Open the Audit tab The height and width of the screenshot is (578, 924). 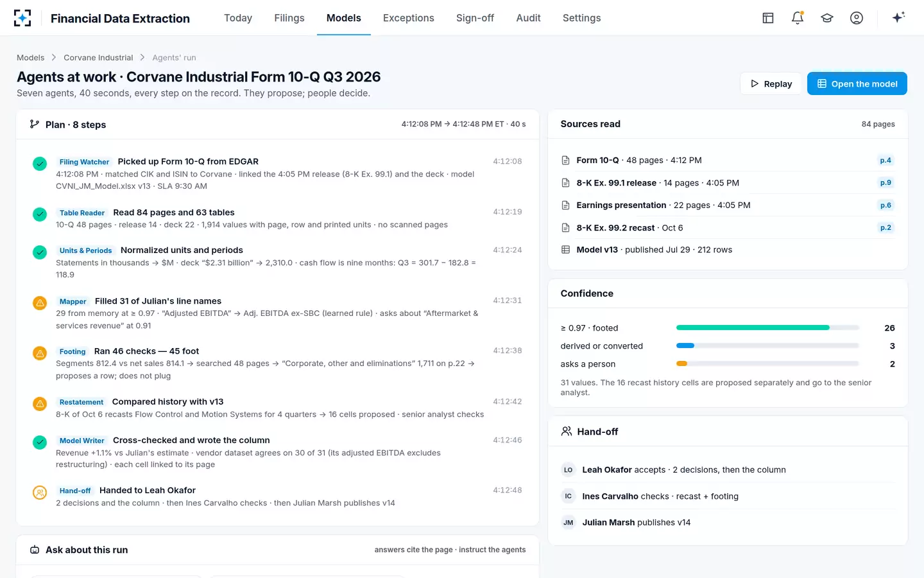click(529, 18)
